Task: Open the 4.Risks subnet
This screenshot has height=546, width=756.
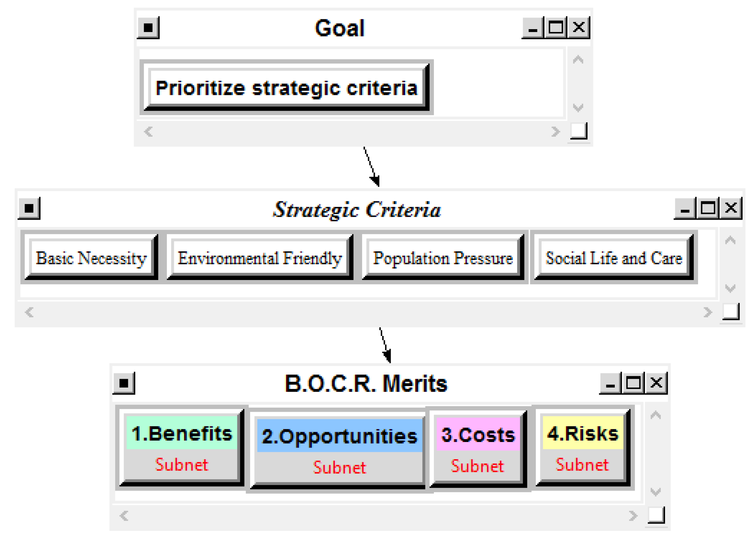Action: (x=582, y=446)
